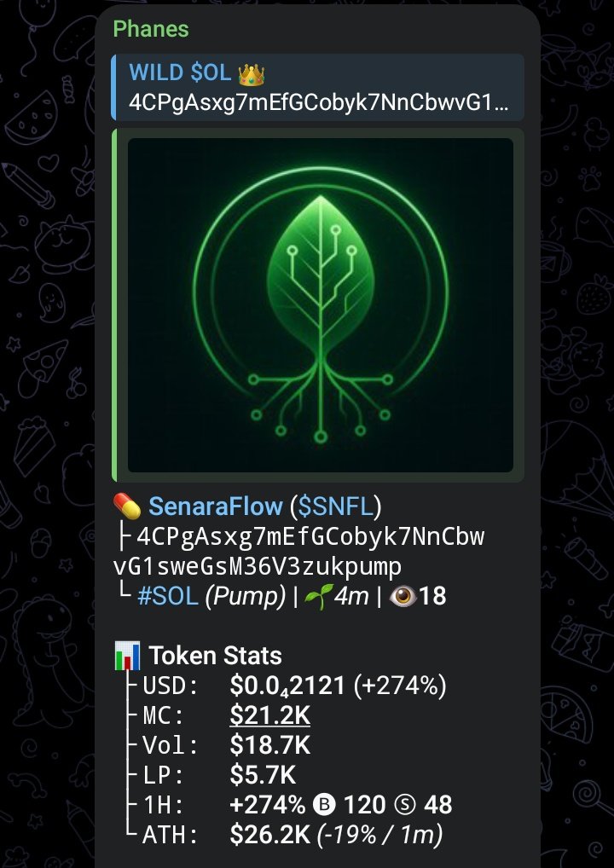Tap the bar chart Token Stats icon
The image size is (614, 868).
click(127, 656)
